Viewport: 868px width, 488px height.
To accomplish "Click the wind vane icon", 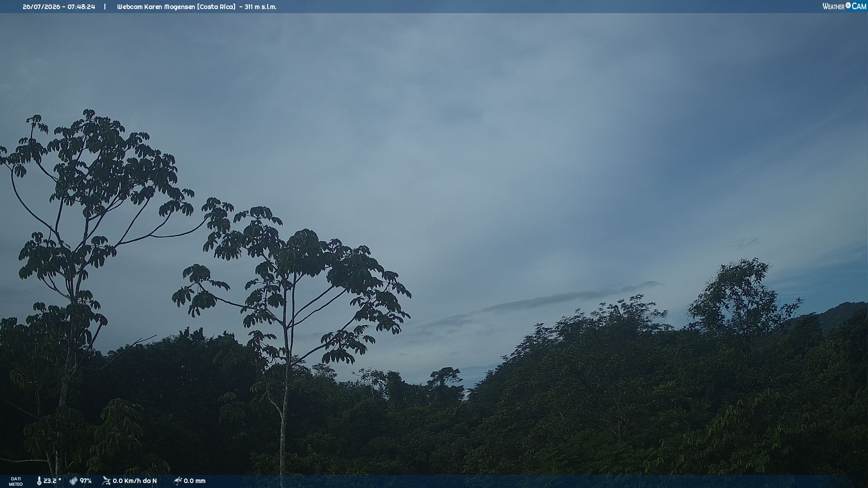I will click(106, 481).
